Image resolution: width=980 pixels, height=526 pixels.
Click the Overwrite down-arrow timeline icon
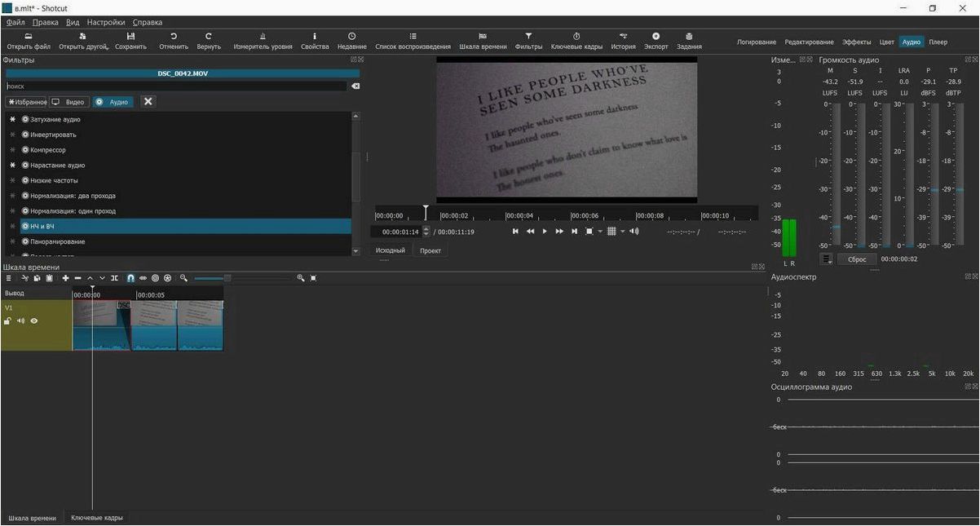(102, 278)
